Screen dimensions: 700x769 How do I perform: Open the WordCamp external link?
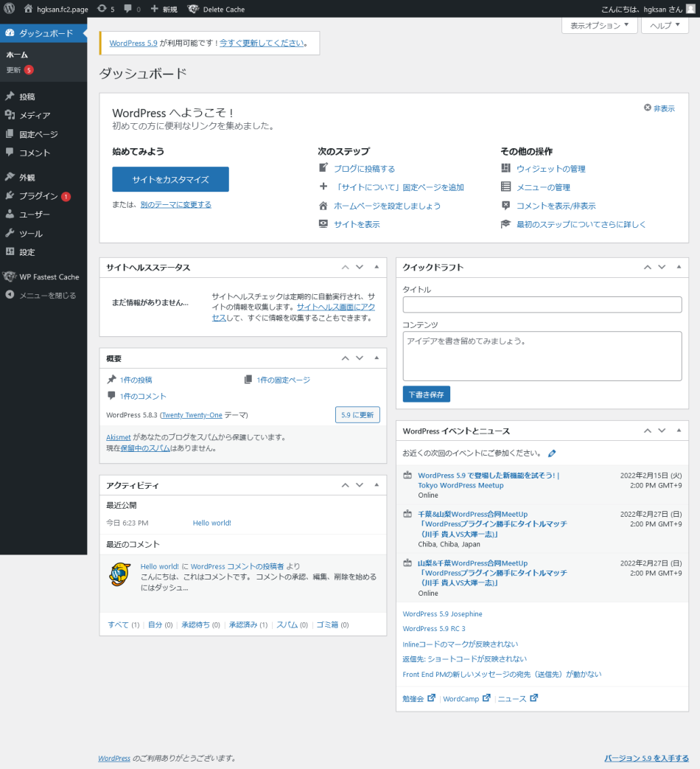[466, 699]
